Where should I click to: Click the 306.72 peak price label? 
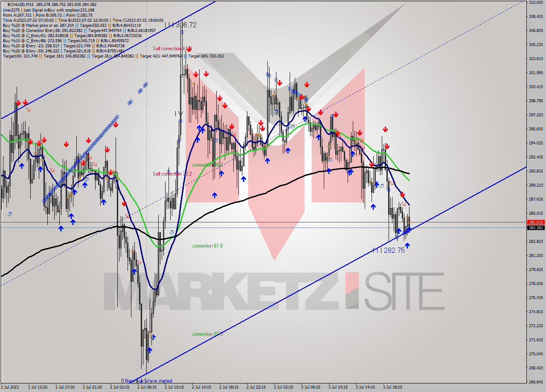(x=180, y=25)
